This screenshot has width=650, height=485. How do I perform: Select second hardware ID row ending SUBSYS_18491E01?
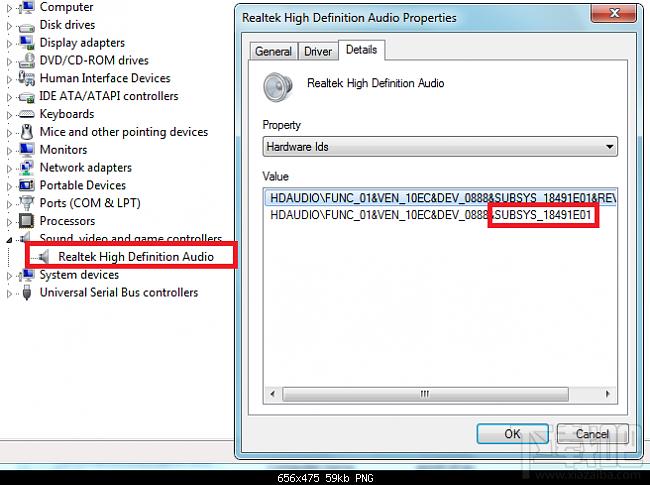431,215
